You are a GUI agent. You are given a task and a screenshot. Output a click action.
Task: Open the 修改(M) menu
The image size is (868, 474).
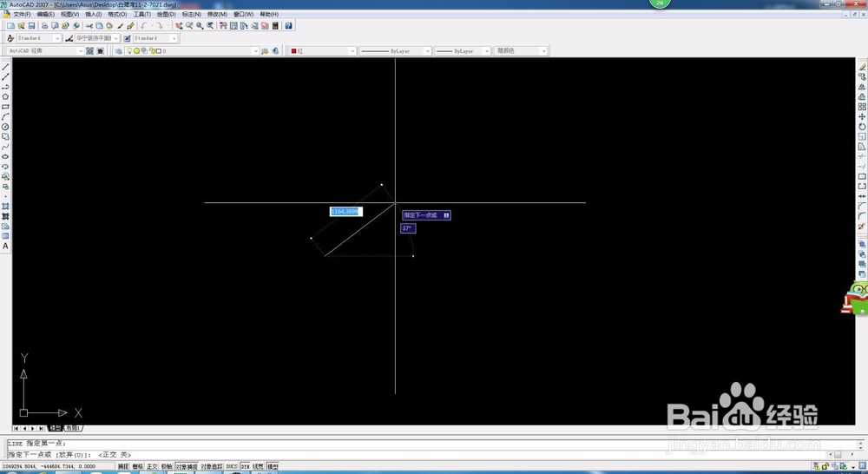(x=217, y=15)
